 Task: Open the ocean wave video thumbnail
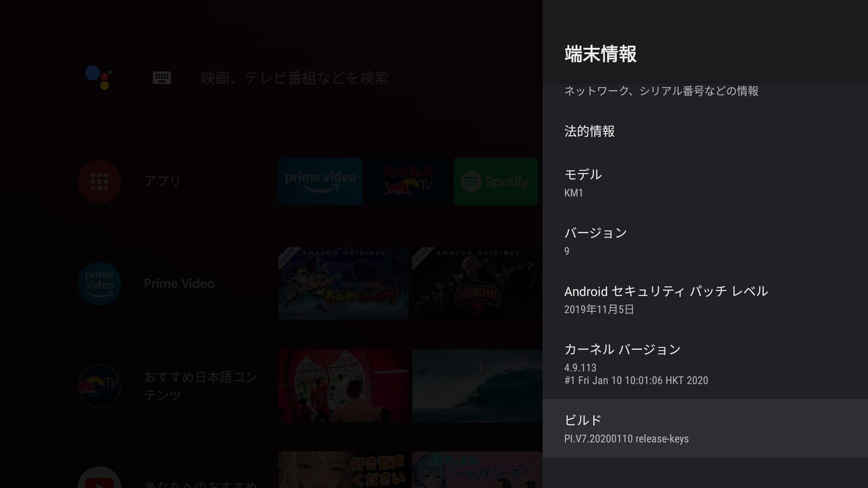tap(477, 386)
